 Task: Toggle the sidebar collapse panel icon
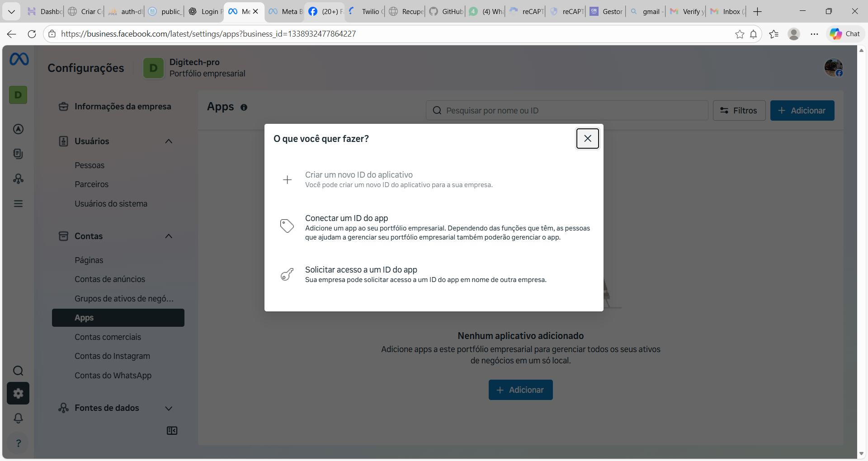pos(172,431)
